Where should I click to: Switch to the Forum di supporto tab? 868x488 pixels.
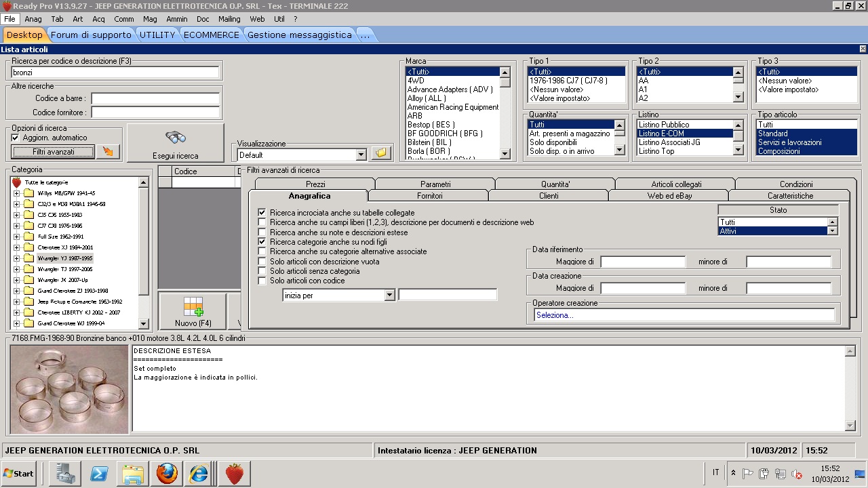pos(91,35)
